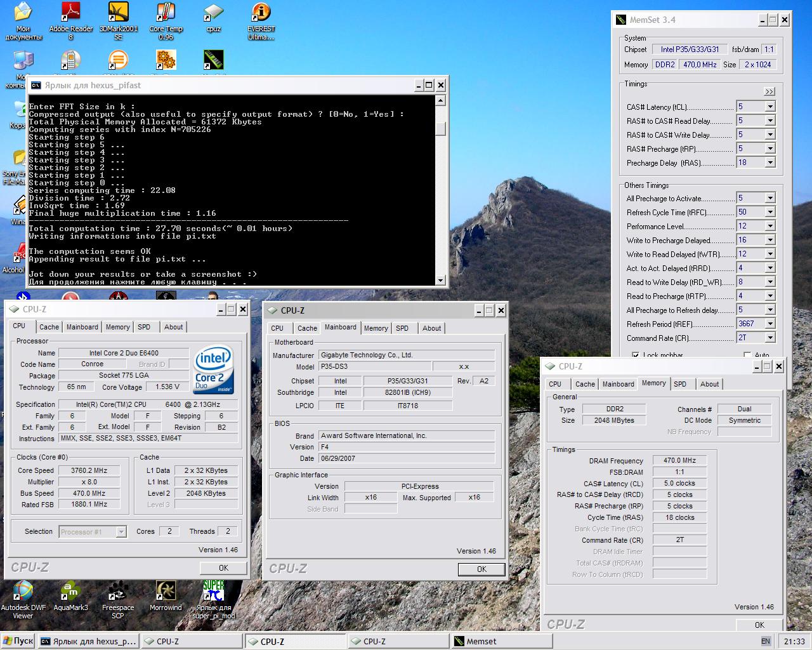Open the Act. to Act. Delayed (tRRD) dropdown

[769, 268]
